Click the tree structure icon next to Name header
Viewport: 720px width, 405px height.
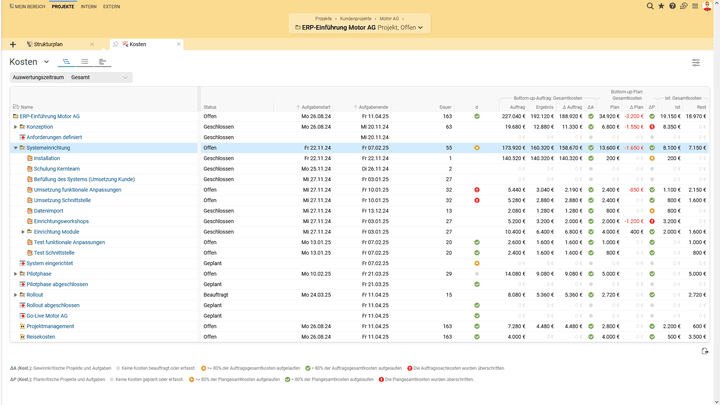pos(16,107)
